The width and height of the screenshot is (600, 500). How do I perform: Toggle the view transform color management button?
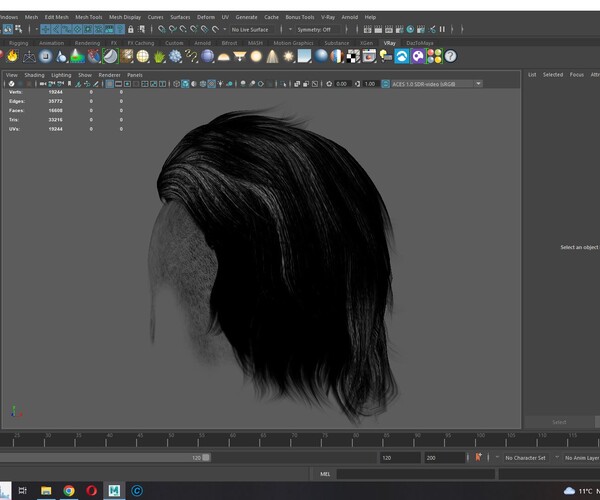386,84
